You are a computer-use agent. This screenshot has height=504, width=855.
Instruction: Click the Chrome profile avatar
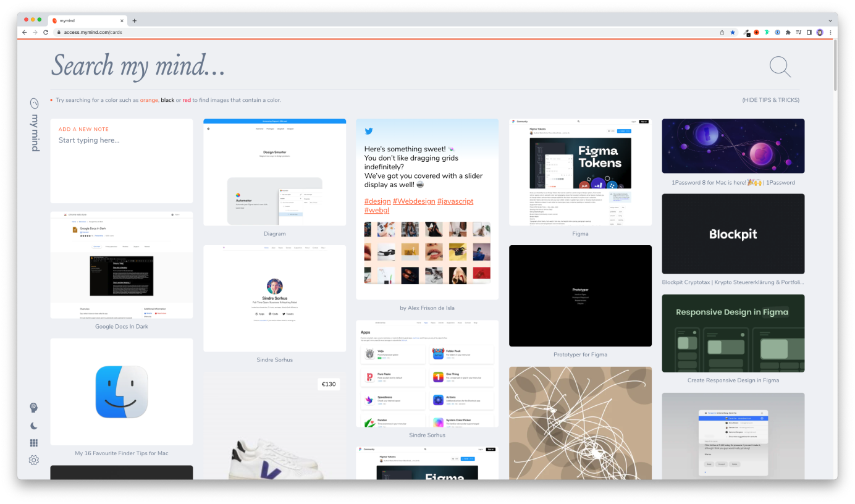tap(820, 32)
